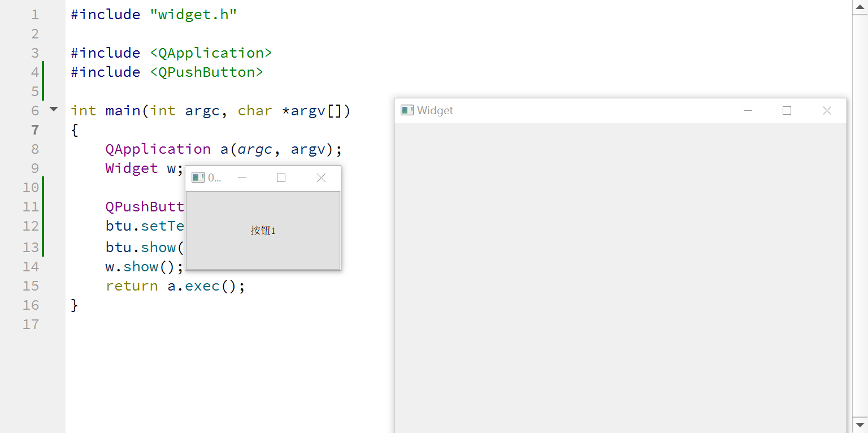Image resolution: width=868 pixels, height=433 pixels.
Task: Click line number 14 in the gutter
Action: pyautogui.click(x=31, y=266)
